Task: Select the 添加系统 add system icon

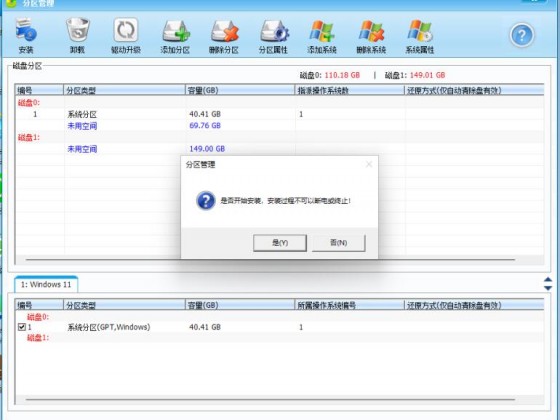Action: [x=322, y=36]
